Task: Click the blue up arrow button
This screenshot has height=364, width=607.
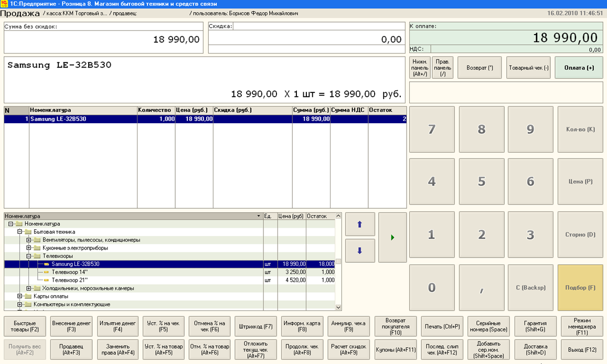Action: click(x=359, y=224)
